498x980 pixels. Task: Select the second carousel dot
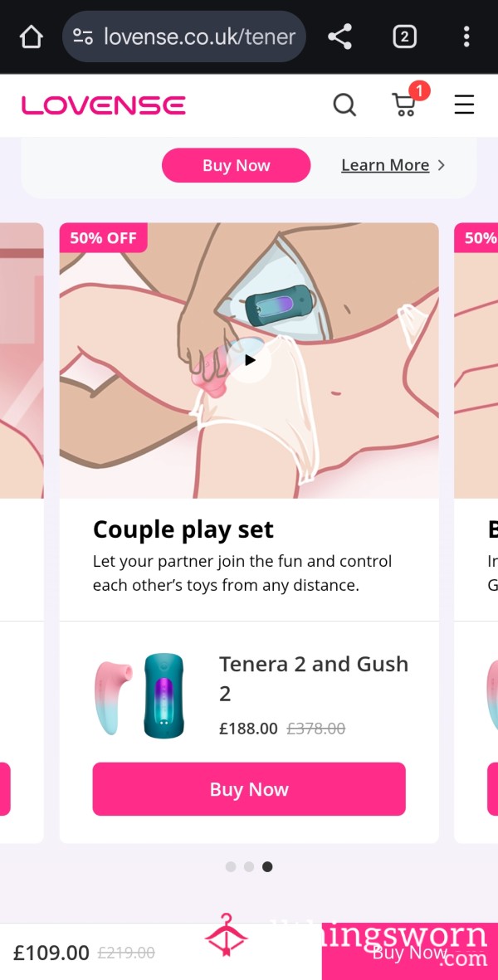coord(249,867)
